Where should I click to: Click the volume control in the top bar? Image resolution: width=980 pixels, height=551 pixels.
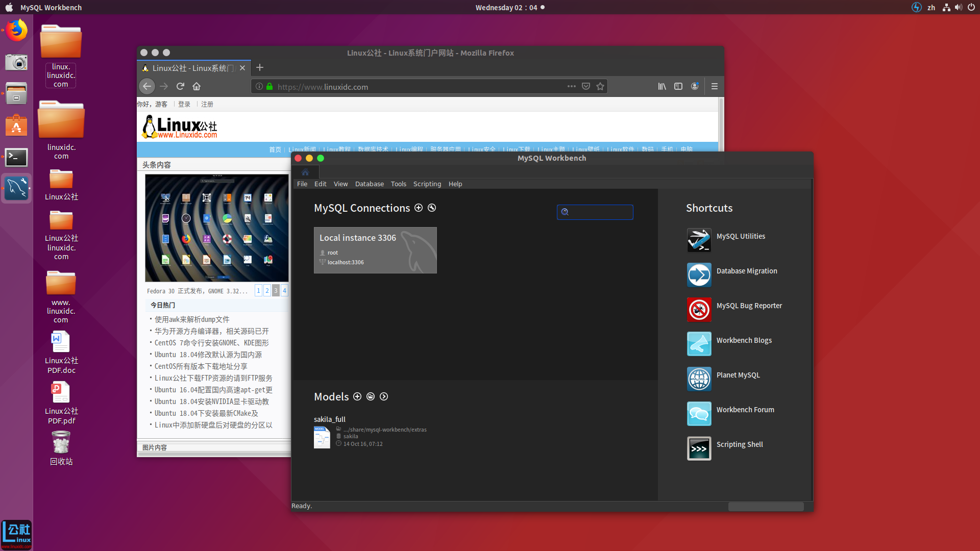(x=959, y=7)
